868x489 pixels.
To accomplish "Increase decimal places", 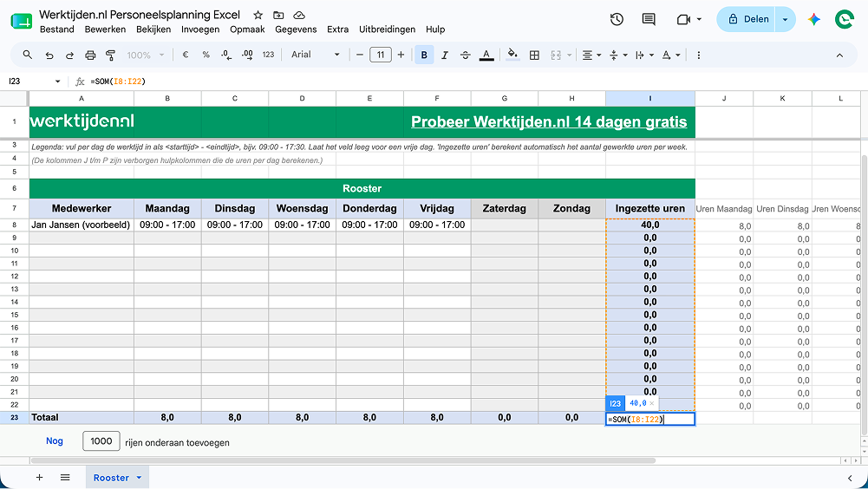I will point(247,55).
